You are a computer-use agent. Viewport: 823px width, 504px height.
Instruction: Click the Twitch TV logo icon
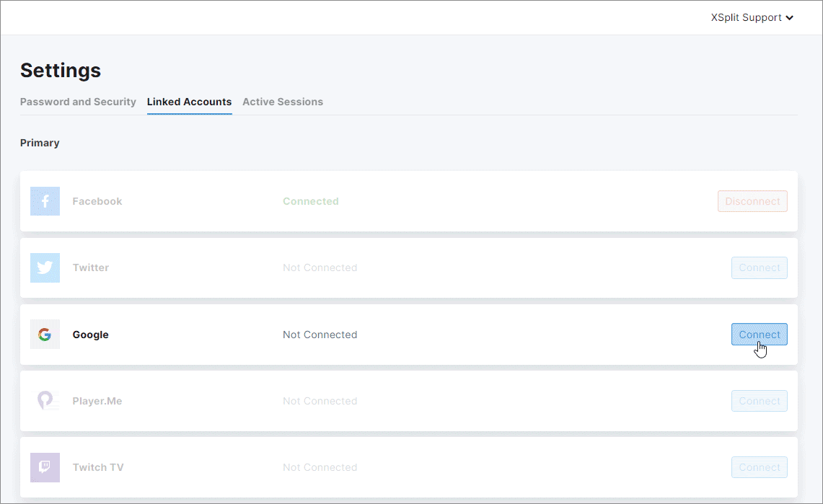[45, 467]
